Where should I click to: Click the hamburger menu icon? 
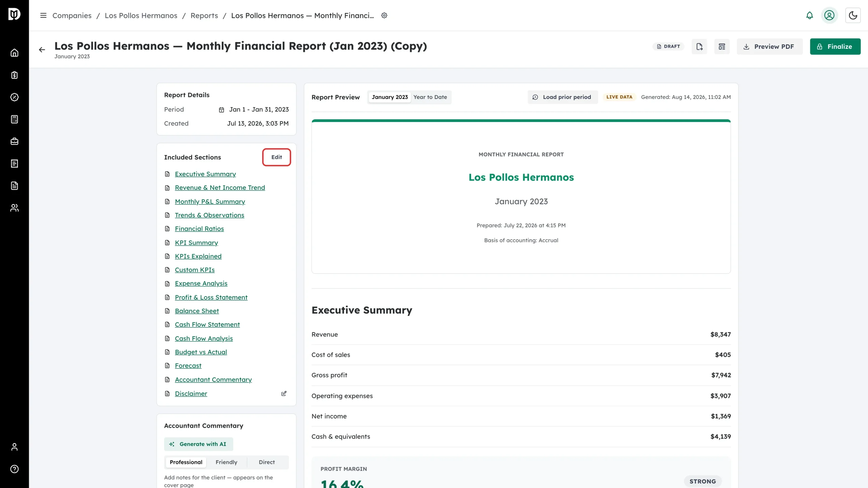[x=43, y=16]
